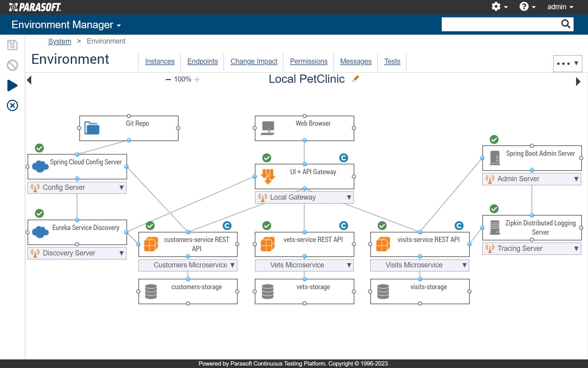Click the pencil edit icon beside Local PetClinic

coord(356,79)
